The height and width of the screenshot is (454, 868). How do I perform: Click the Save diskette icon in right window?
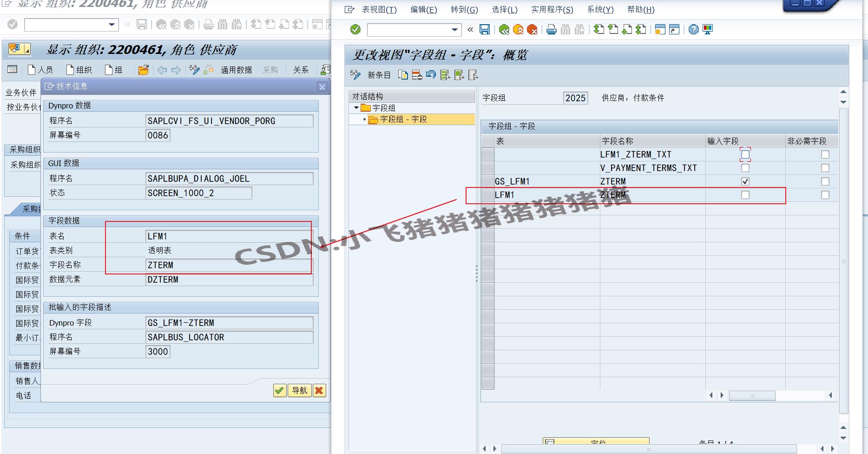tap(485, 30)
